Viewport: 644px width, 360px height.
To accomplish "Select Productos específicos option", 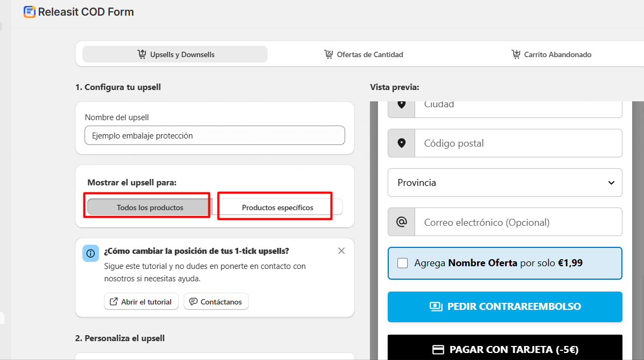I will click(277, 207).
